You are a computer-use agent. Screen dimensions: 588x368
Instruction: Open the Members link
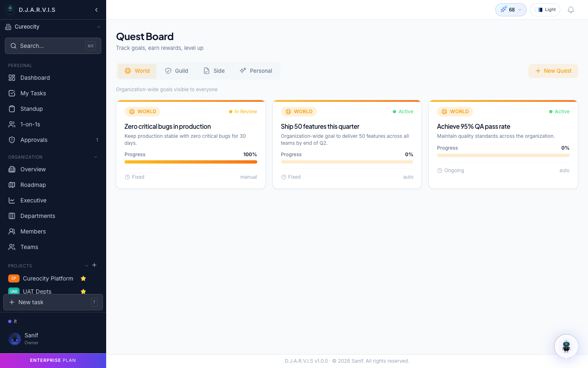pos(53,231)
